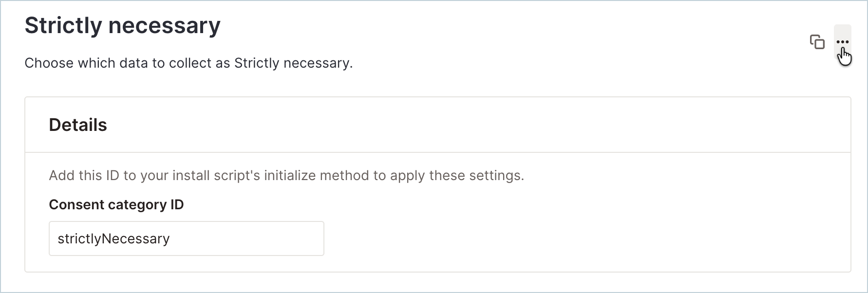
Task: Click the Consent category ID label
Action: (x=116, y=204)
